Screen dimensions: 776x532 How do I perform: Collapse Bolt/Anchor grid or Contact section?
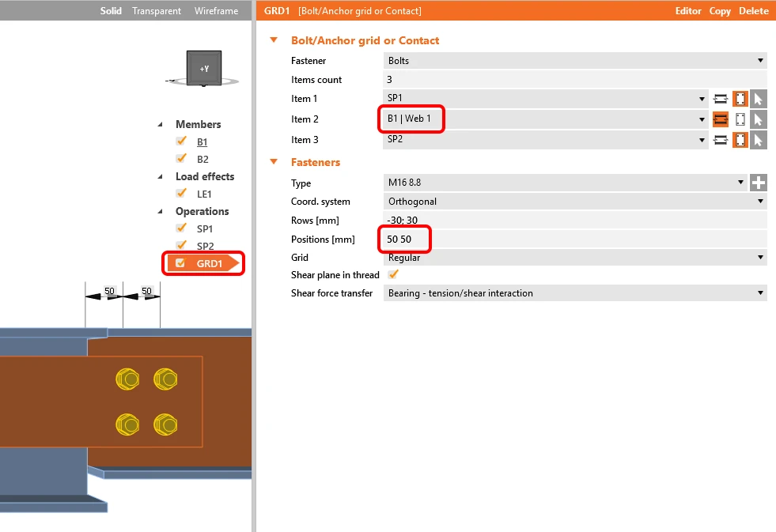(274, 40)
